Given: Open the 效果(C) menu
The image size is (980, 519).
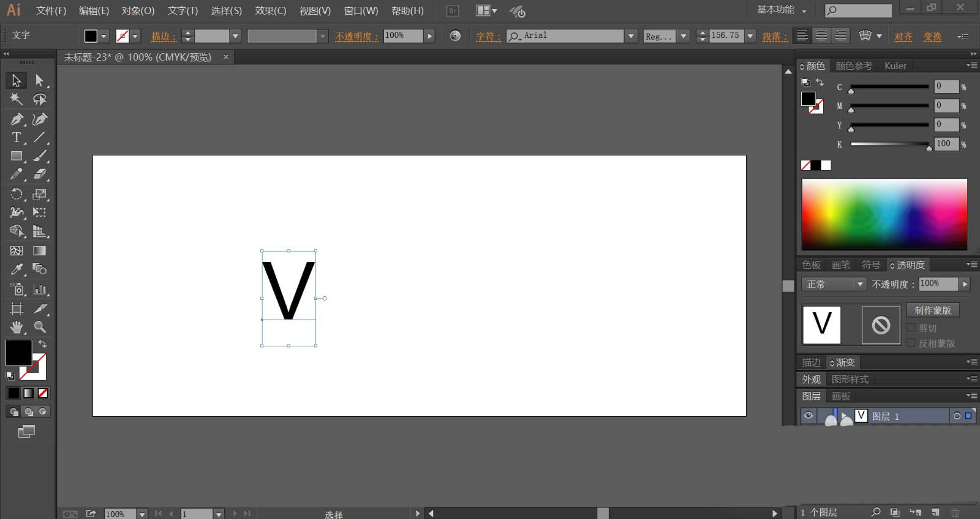Looking at the screenshot, I should tap(271, 11).
